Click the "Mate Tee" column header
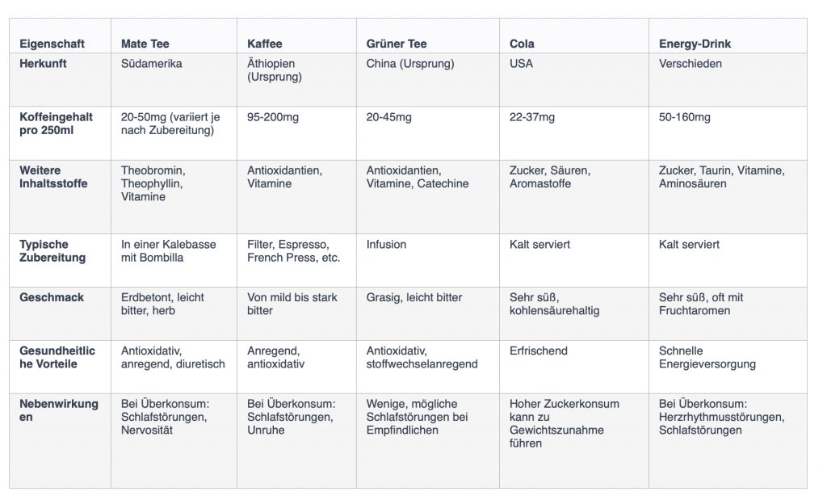827x504 pixels. [x=145, y=44]
